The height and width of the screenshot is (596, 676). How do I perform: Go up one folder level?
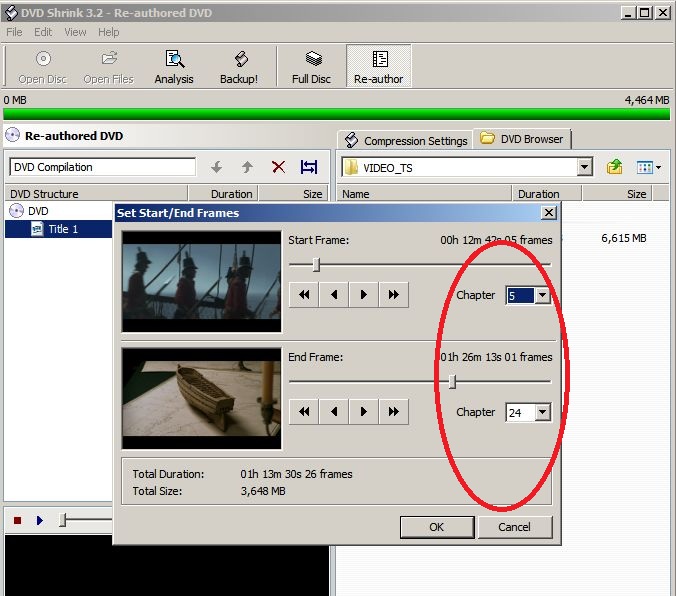pos(614,167)
